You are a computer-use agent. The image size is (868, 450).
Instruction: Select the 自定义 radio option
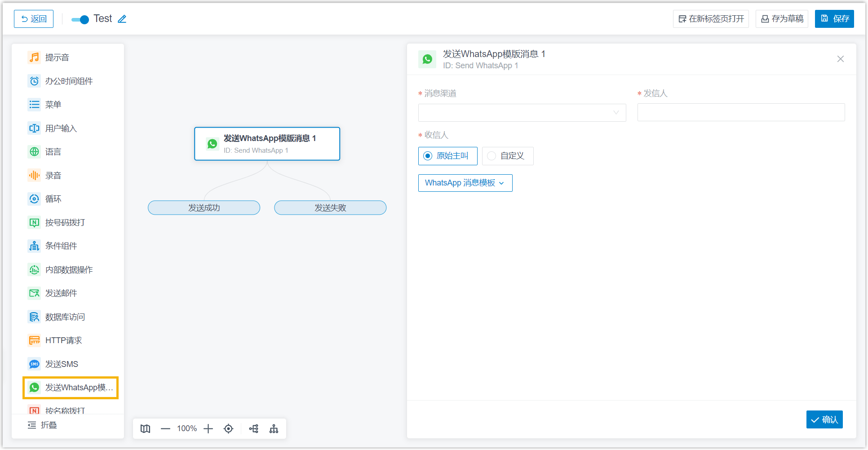pyautogui.click(x=508, y=156)
